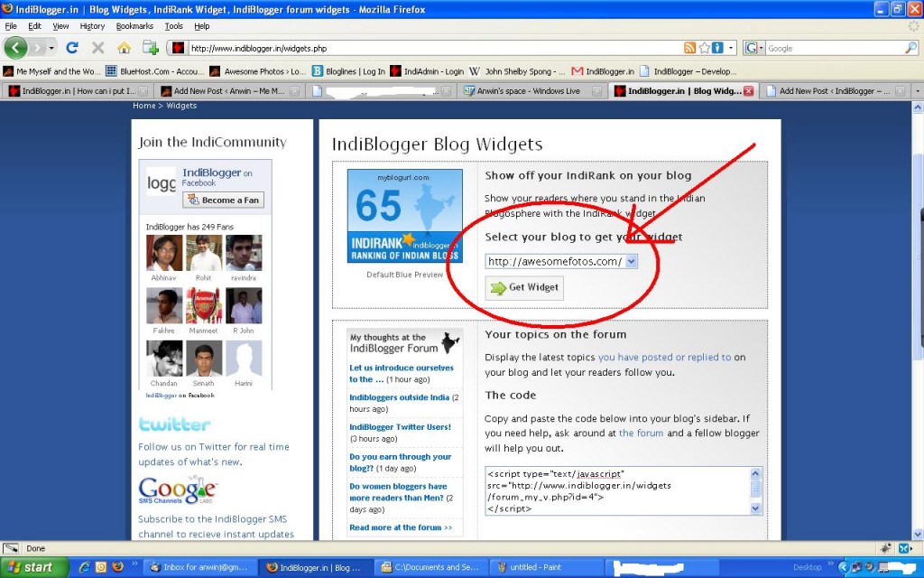The image size is (924, 578).
Task: Open the address bar history dropdown
Action: [x=731, y=48]
